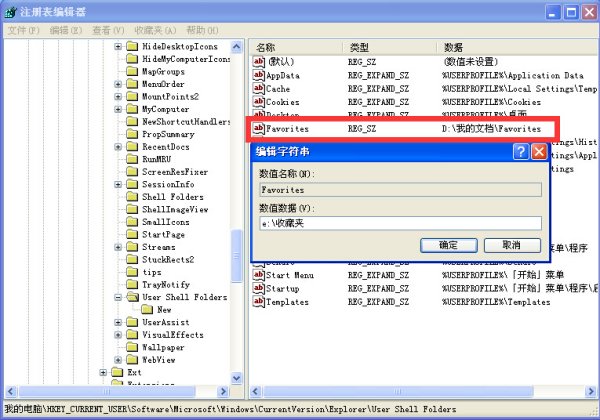The height and width of the screenshot is (420, 600).
Task: Collapse the User Shell Folders key
Action: click(x=118, y=297)
